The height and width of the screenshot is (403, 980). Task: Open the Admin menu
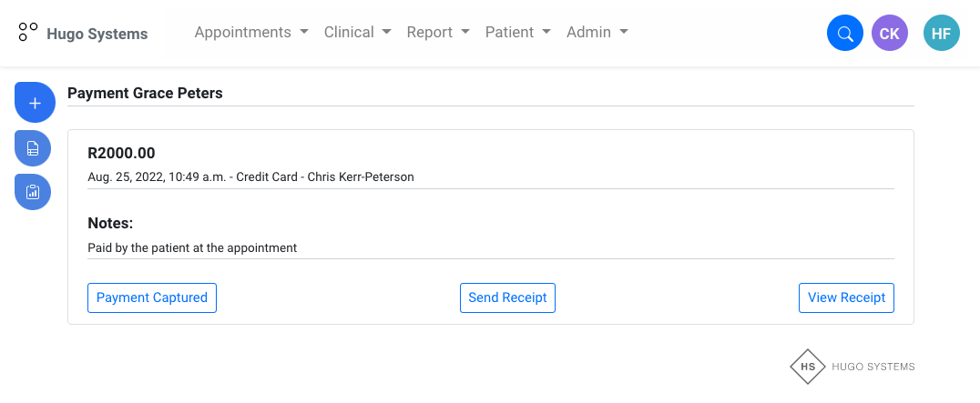pos(597,33)
